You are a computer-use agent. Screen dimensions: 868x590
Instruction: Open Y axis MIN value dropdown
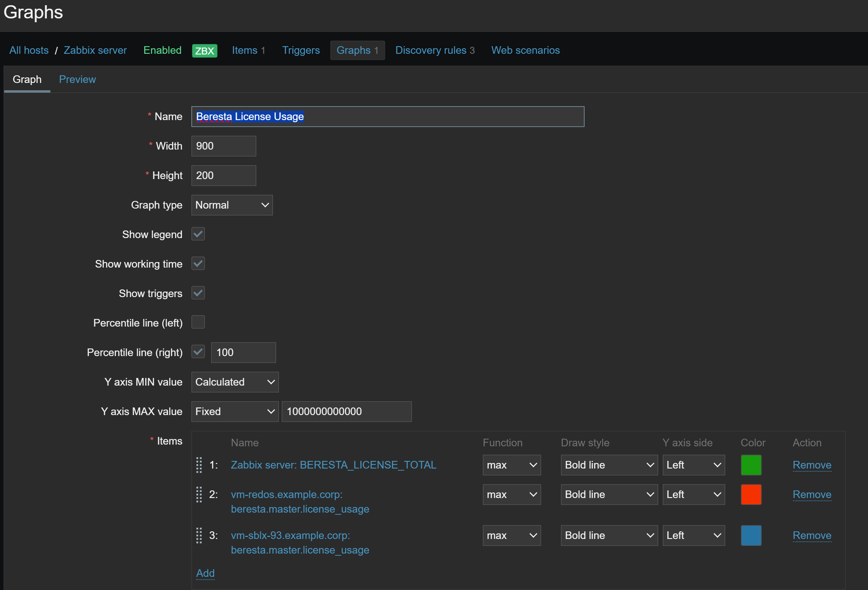click(234, 382)
